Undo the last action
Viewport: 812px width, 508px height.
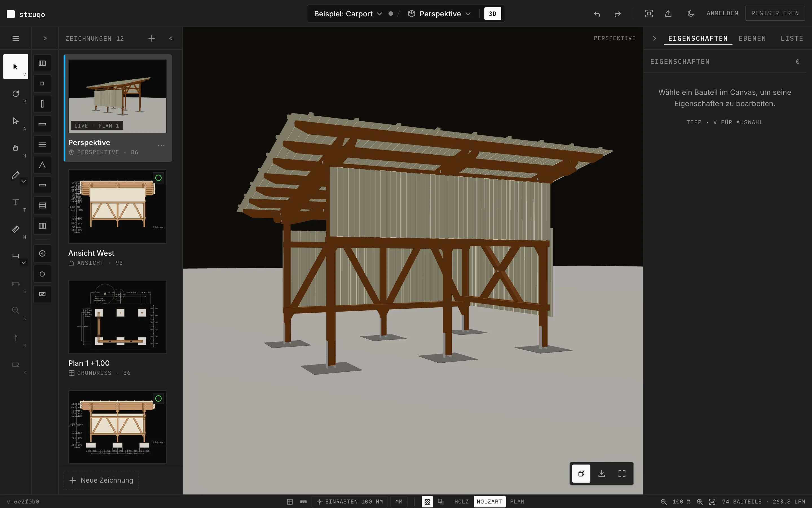(x=597, y=14)
